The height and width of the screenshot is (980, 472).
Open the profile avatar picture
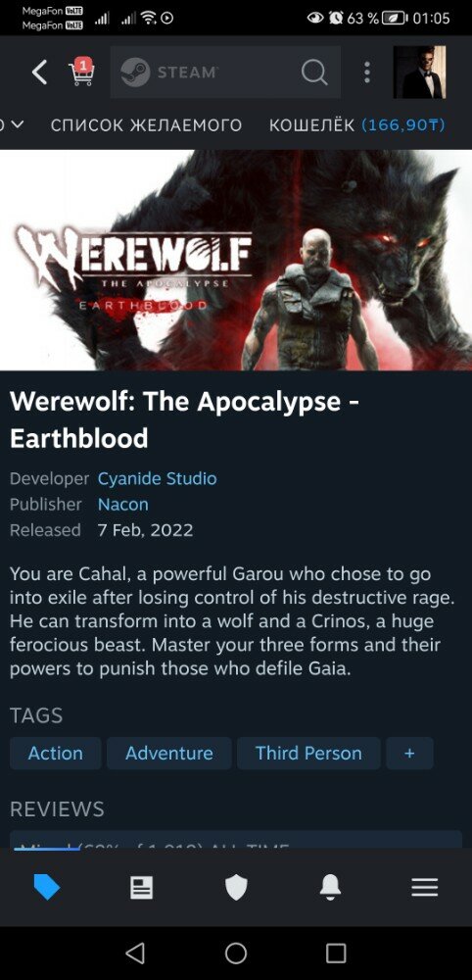tap(419, 72)
